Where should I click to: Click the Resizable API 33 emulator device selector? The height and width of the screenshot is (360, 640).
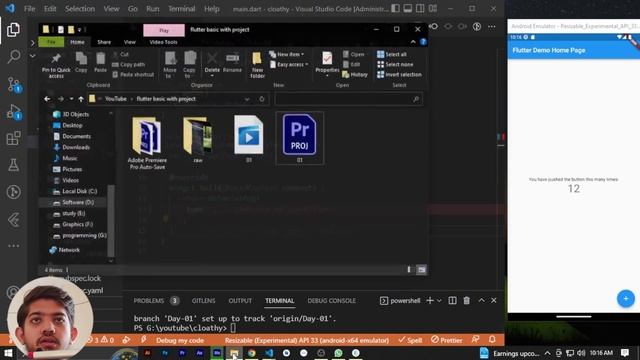(x=307, y=340)
